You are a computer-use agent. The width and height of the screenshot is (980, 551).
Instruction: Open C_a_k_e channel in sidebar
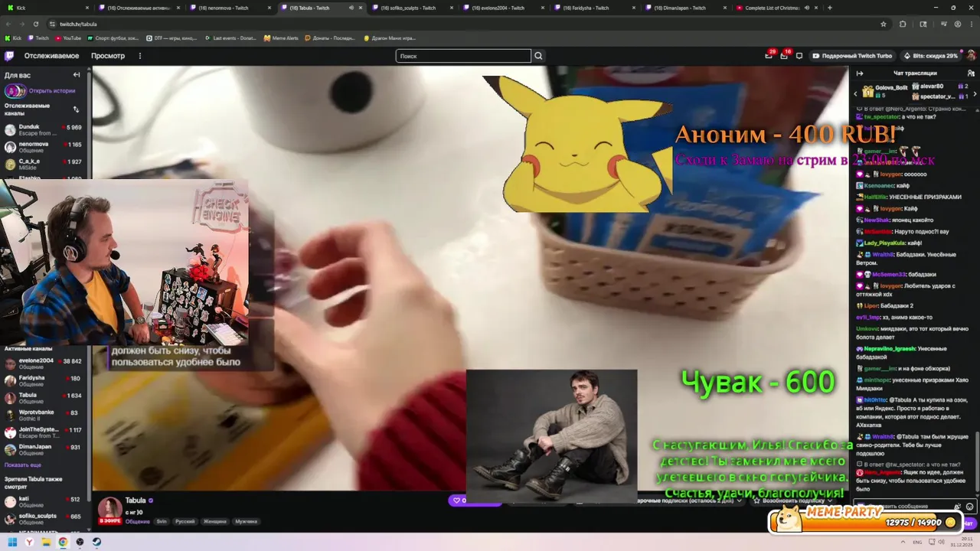pos(44,165)
